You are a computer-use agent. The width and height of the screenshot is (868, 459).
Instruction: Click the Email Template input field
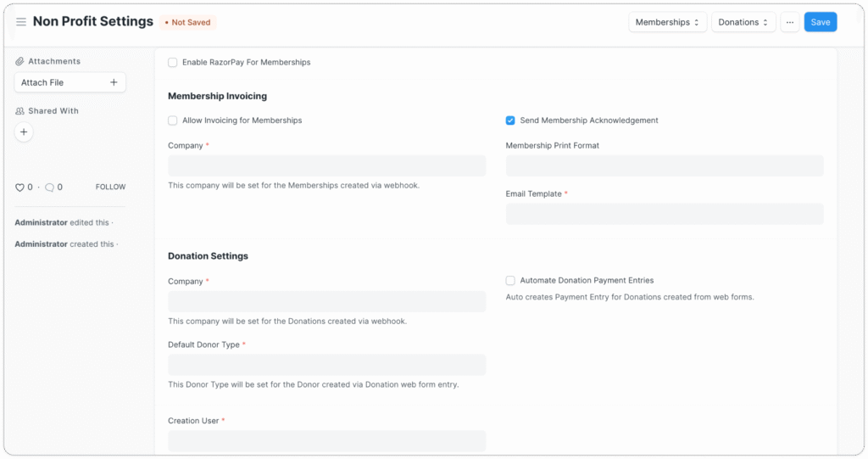(664, 214)
